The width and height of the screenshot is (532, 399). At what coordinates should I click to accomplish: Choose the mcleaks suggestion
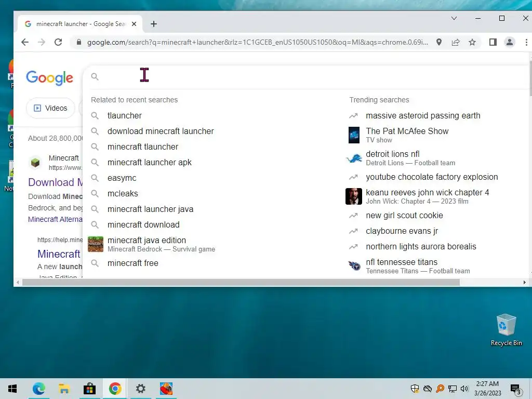(x=123, y=194)
